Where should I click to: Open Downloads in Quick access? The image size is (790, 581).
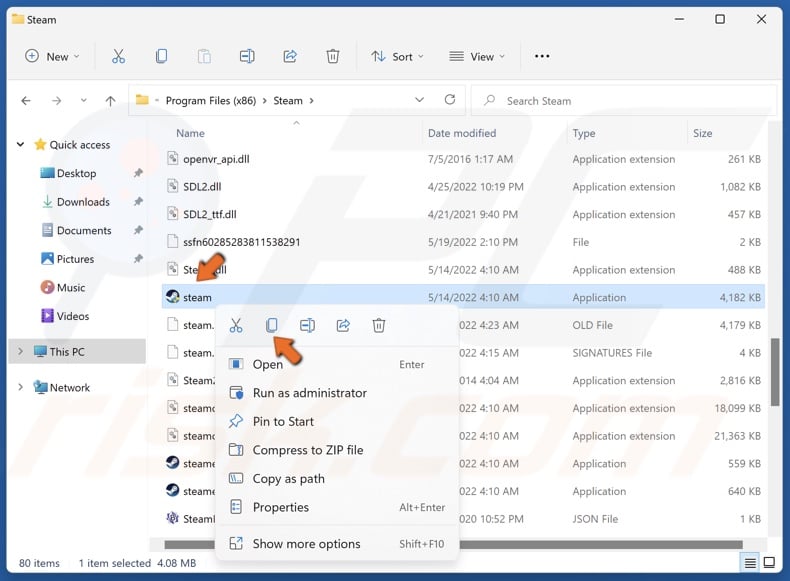(82, 202)
